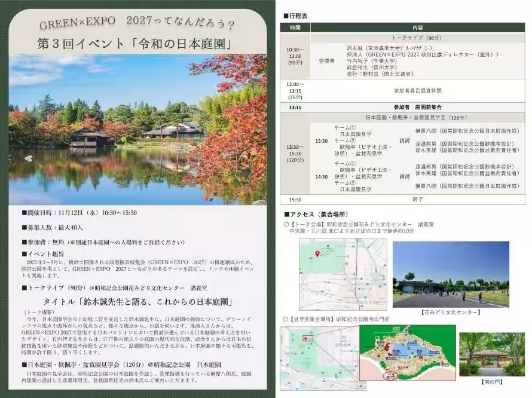This screenshot has width=532, height=398.
Task: Click the red oval on the green park map
Action: tap(392, 376)
